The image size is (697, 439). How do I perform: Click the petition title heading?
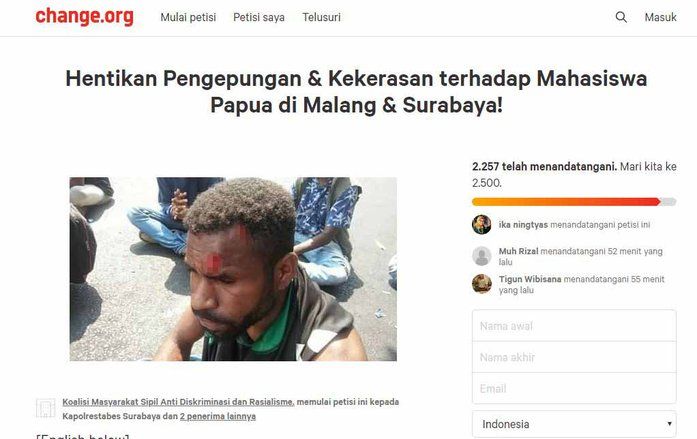[x=356, y=92]
